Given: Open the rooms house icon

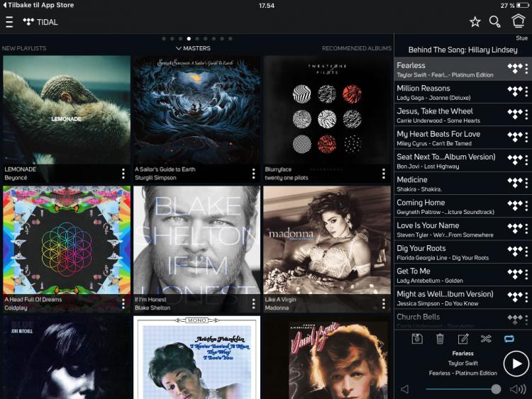Looking at the screenshot, I should pos(518,21).
